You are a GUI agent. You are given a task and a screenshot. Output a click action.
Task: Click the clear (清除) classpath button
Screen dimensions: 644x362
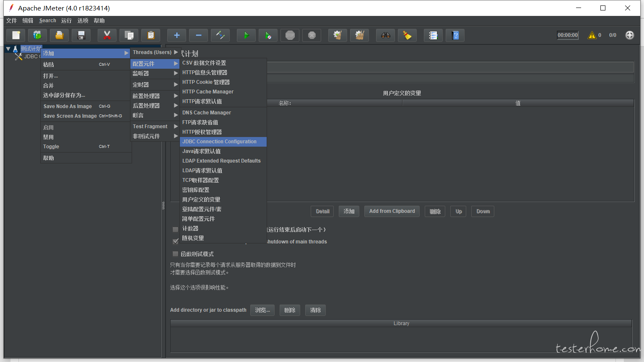pos(315,310)
